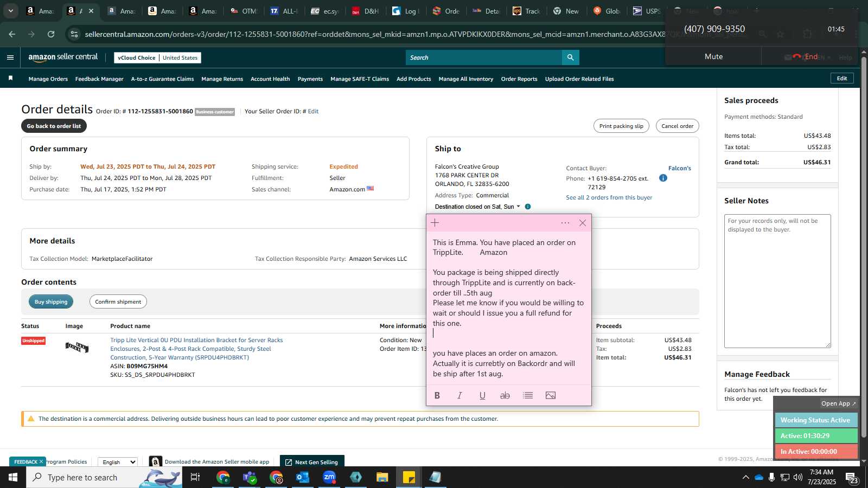Open Outlook from the taskbar

coord(303,477)
